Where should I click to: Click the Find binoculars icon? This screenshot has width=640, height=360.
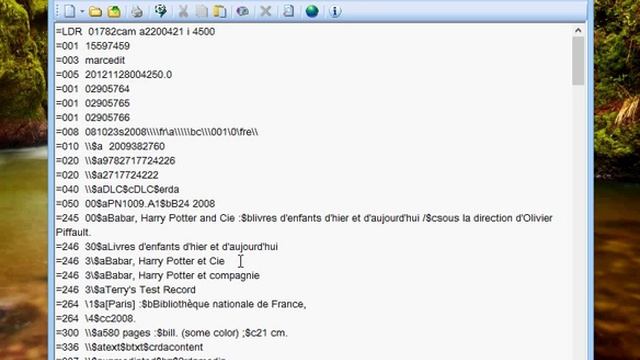(242, 11)
